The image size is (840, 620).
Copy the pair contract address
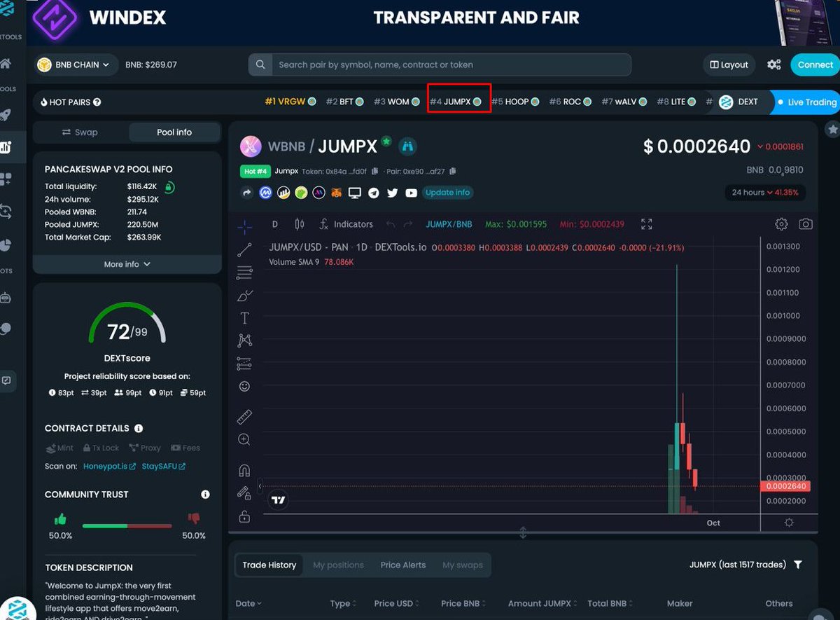tap(453, 171)
